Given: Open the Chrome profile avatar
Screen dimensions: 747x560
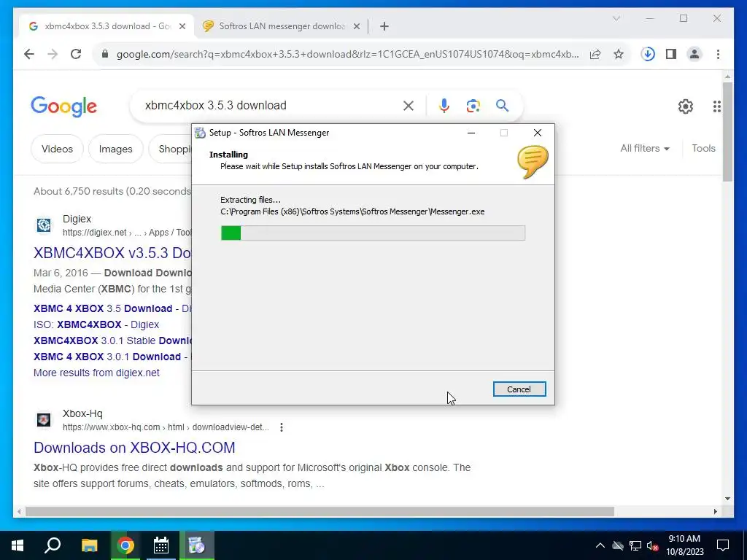Looking at the screenshot, I should (x=694, y=54).
